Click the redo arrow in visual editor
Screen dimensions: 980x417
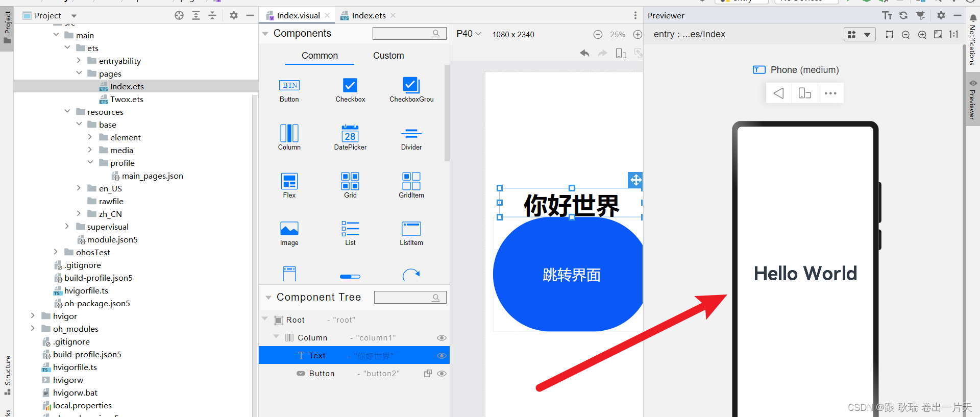[x=603, y=53]
